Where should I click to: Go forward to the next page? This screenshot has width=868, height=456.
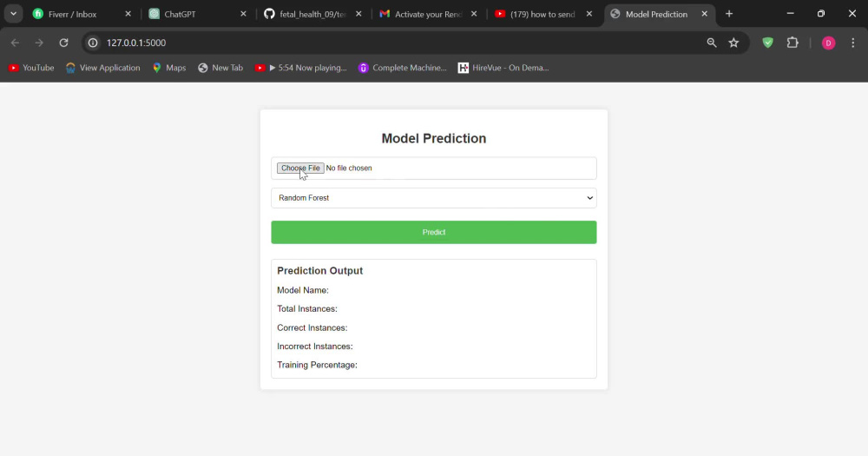click(39, 43)
